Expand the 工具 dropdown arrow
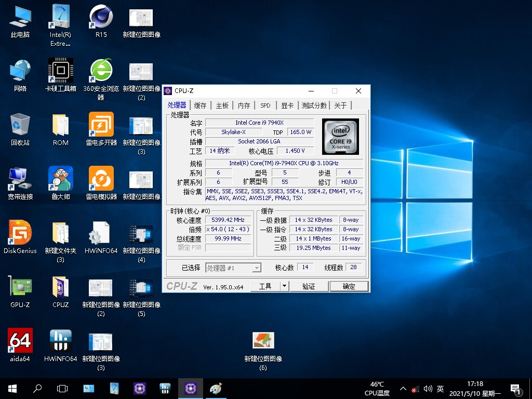532x399 pixels. pos(284,286)
